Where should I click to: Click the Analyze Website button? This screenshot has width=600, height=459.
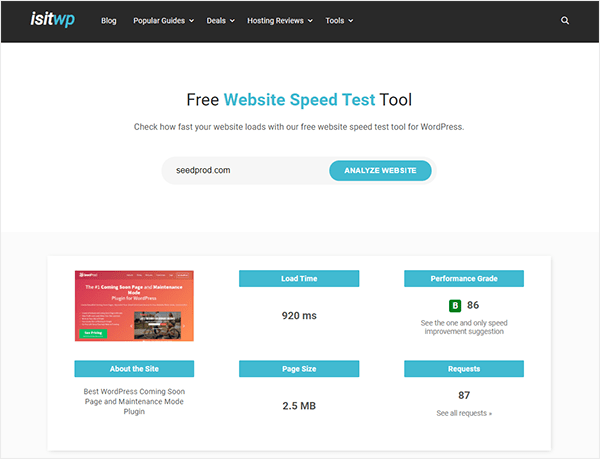(x=380, y=171)
